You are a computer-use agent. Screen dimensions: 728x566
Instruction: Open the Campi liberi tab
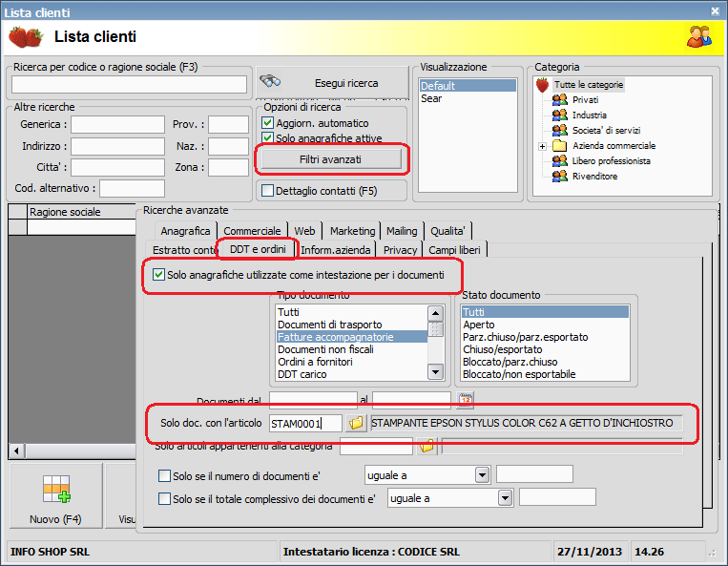(x=454, y=250)
